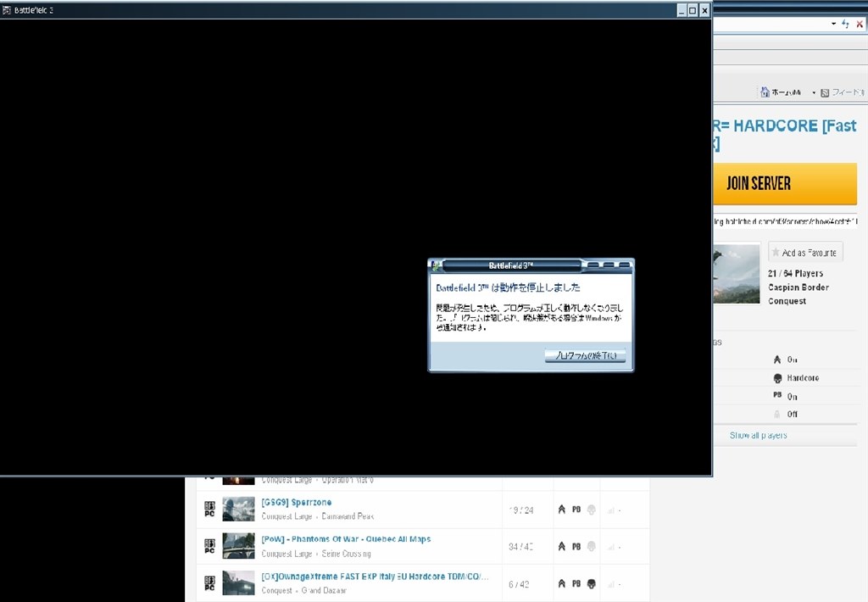868x602 pixels.
Task: Click the orange JOIN SERVER button
Action: (785, 183)
